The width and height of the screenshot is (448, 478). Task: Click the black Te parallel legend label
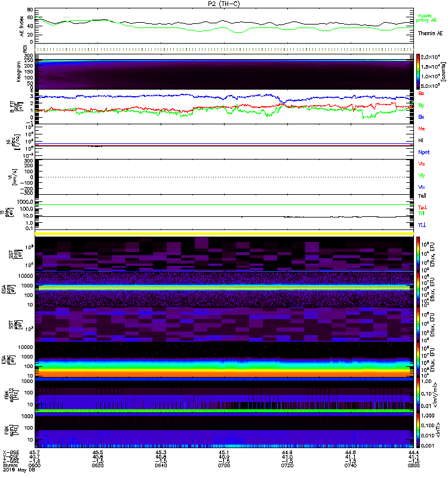click(x=422, y=196)
